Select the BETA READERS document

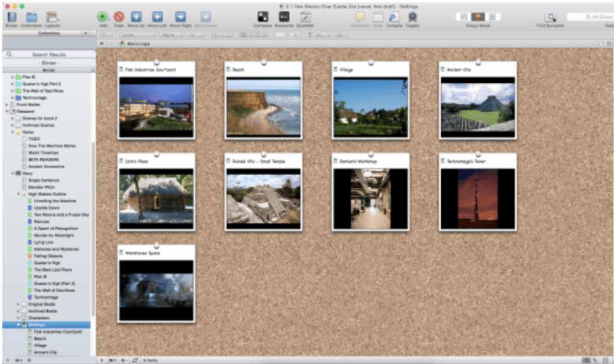pyautogui.click(x=43, y=160)
